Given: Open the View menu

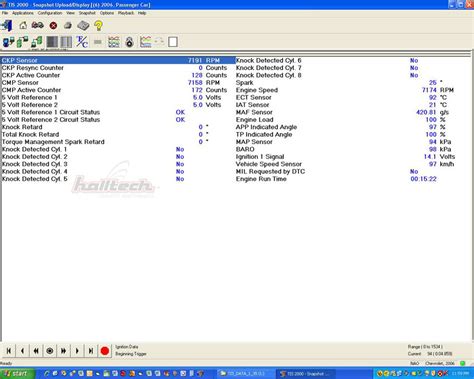Looking at the screenshot, I should (70, 13).
